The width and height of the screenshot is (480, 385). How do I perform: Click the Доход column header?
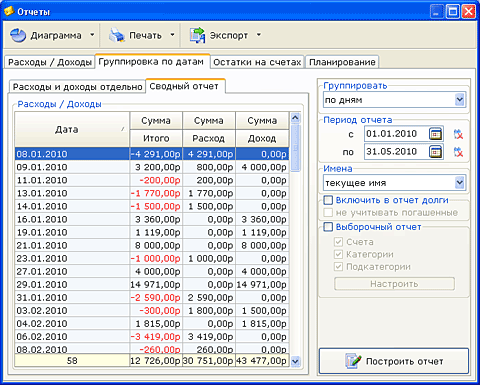pyautogui.click(x=262, y=138)
